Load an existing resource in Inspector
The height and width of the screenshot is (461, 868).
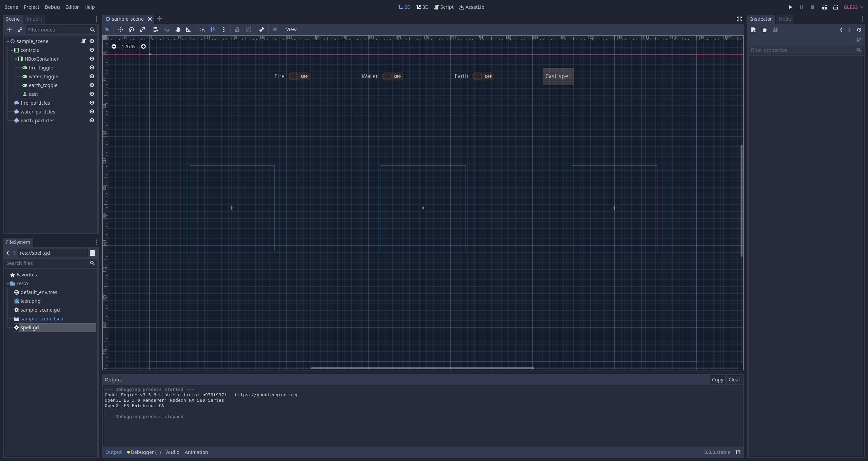pyautogui.click(x=764, y=30)
